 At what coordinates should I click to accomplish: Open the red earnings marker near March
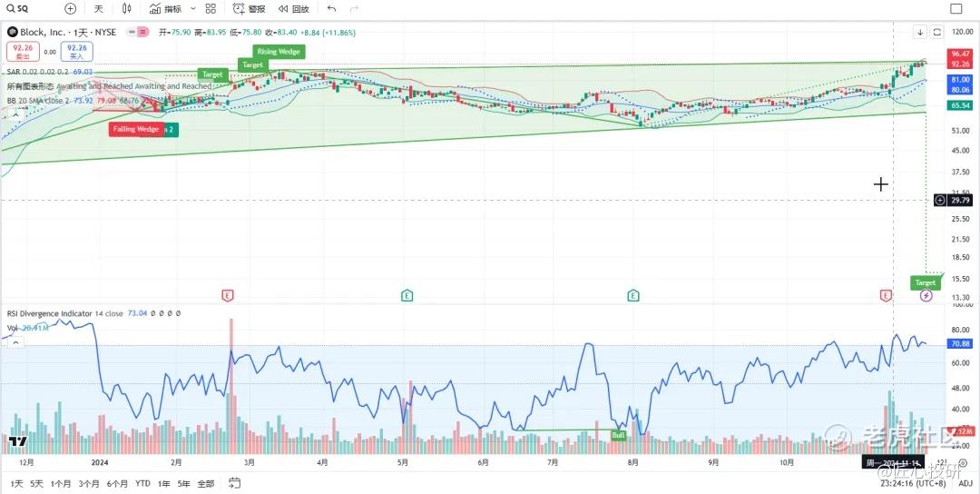point(228,295)
